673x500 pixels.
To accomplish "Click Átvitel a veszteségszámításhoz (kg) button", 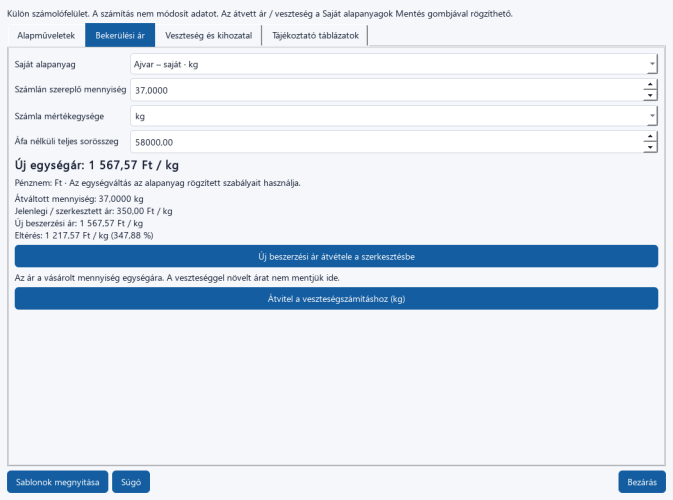I will point(336,298).
